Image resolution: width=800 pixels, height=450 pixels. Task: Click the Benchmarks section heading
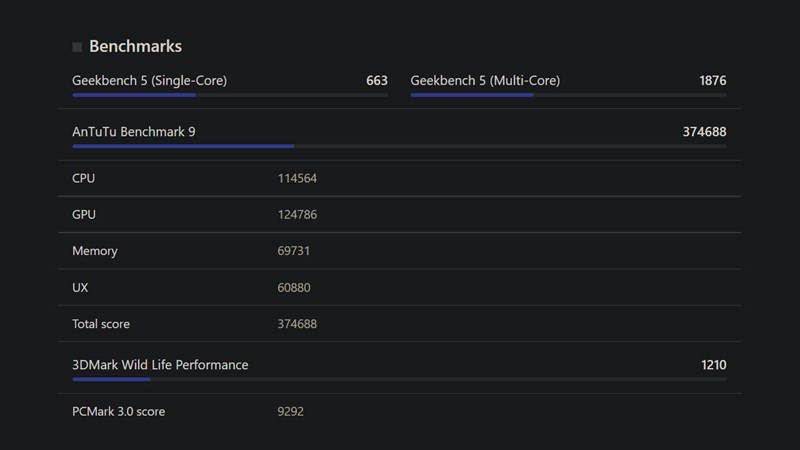tap(135, 46)
